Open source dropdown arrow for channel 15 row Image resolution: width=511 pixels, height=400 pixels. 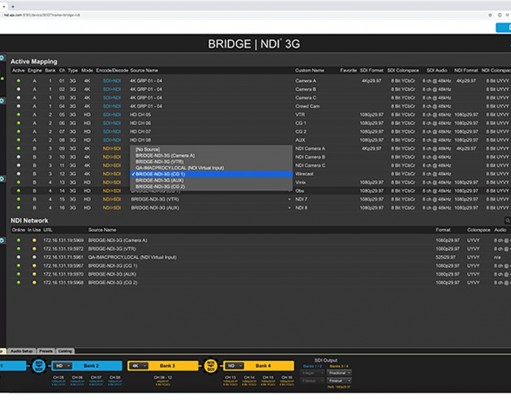289,199
